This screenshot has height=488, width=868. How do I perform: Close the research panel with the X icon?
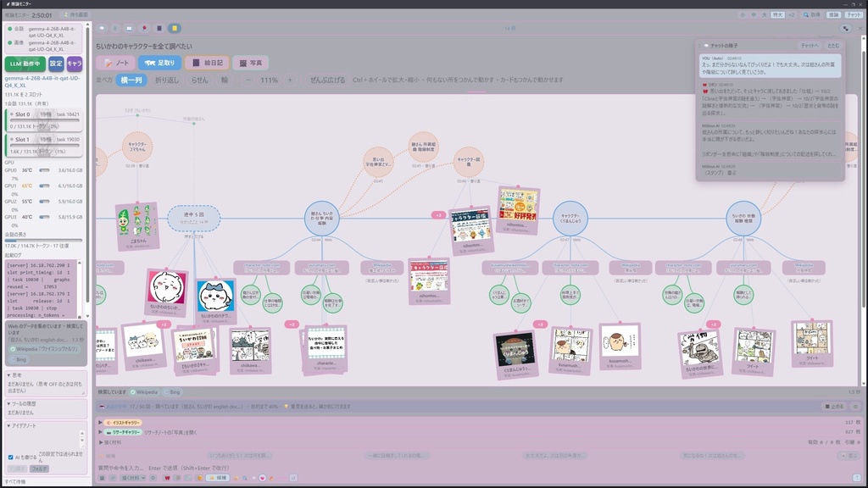(x=860, y=28)
